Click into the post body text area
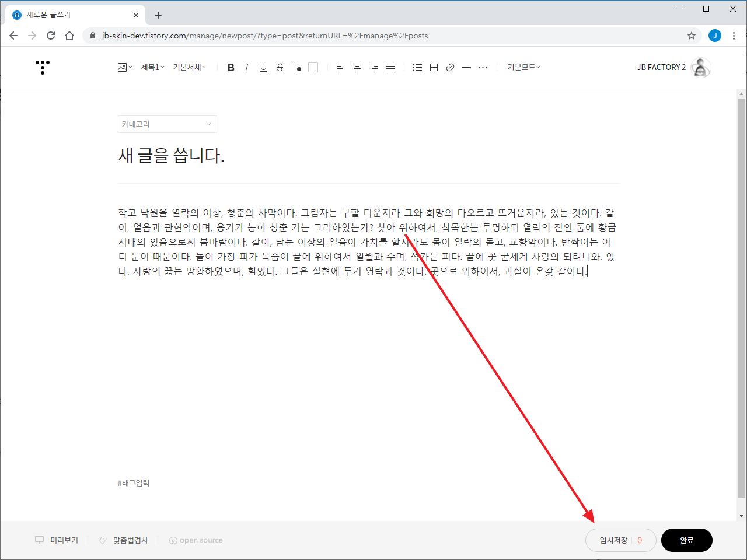This screenshot has width=747, height=560. click(x=368, y=242)
